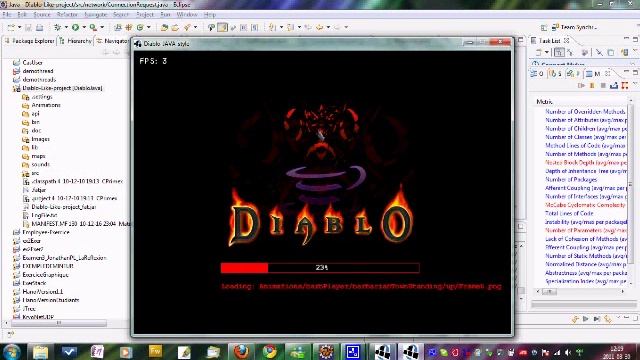Open the New Java Class dropdown arrow
This screenshot has width=640, height=360.
click(x=149, y=27)
